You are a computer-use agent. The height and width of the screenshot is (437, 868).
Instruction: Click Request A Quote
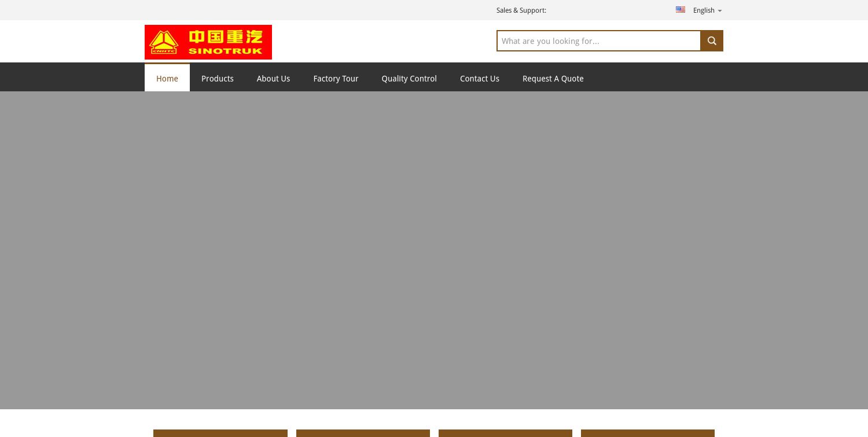pyautogui.click(x=553, y=79)
